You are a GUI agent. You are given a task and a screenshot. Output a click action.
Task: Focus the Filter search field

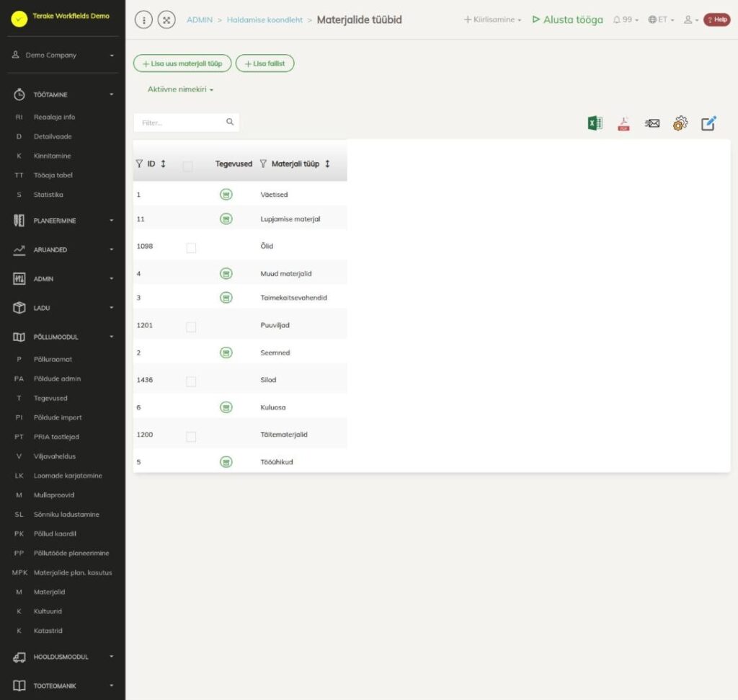(x=187, y=123)
